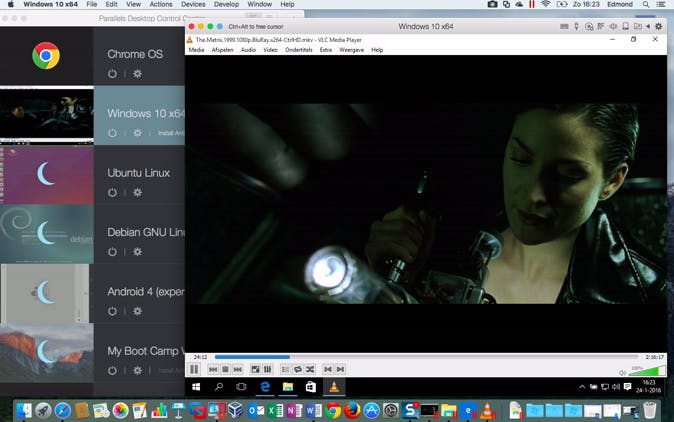Click Parallels shared folders icon in title bar

638,27
